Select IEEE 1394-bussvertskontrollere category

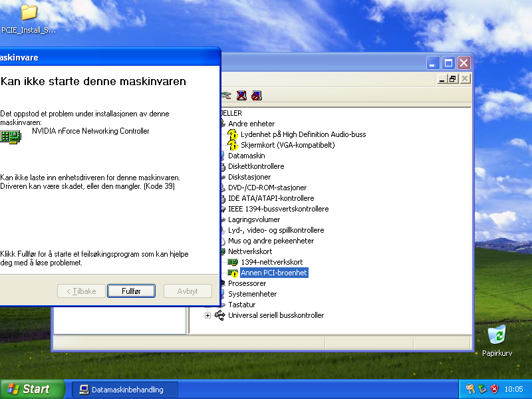tap(279, 209)
